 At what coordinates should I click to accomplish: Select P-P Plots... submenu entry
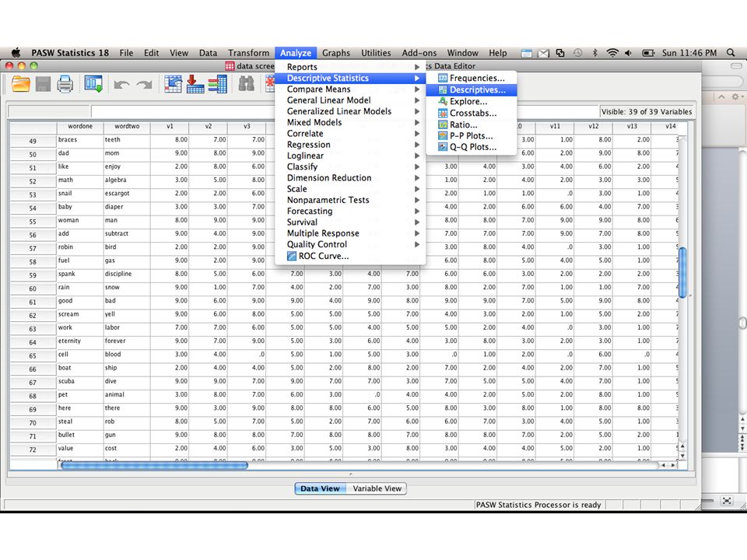pyautogui.click(x=472, y=135)
